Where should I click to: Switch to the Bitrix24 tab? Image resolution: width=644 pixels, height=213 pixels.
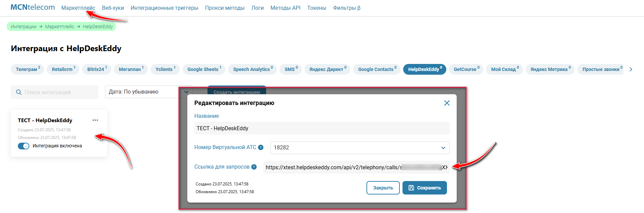97,69
